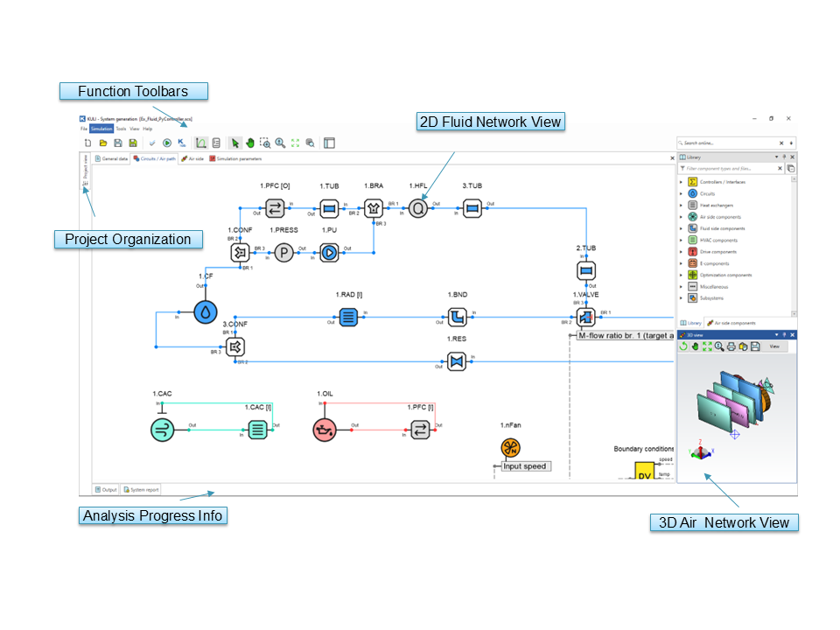Image resolution: width=840 pixels, height=630 pixels.
Task: Expand Drive components library group
Action: point(681,252)
